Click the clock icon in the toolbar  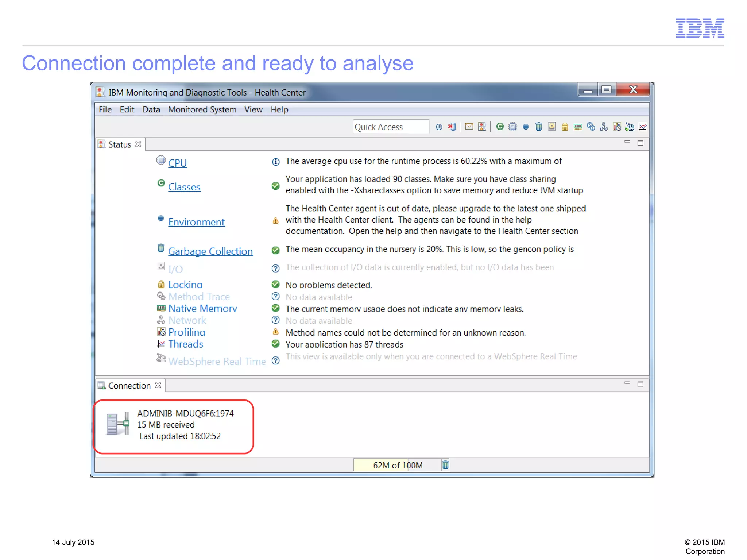click(x=439, y=127)
